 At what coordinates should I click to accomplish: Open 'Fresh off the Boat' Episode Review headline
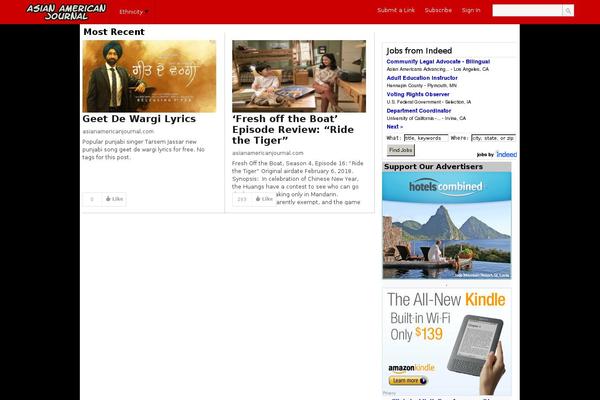293,130
